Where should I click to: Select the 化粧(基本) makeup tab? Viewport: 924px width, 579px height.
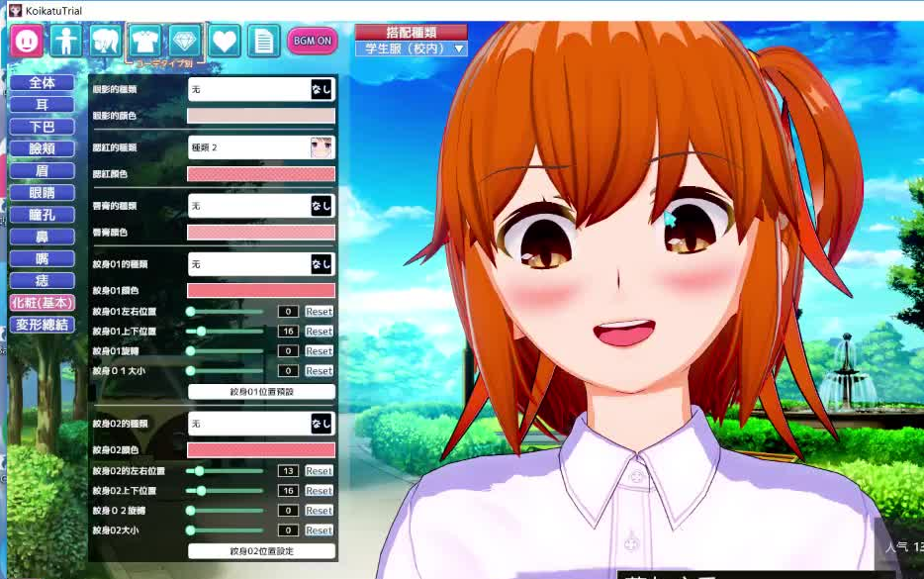point(42,303)
